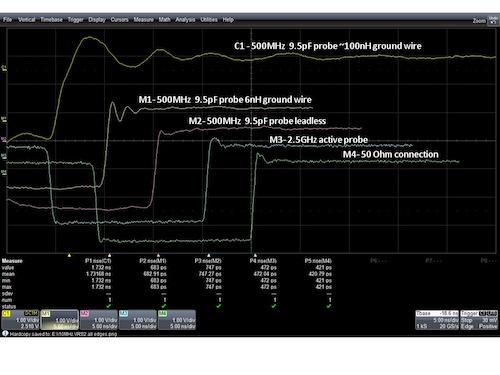
Task: Click the P5 mean value 420.79 ps
Action: 319,274
